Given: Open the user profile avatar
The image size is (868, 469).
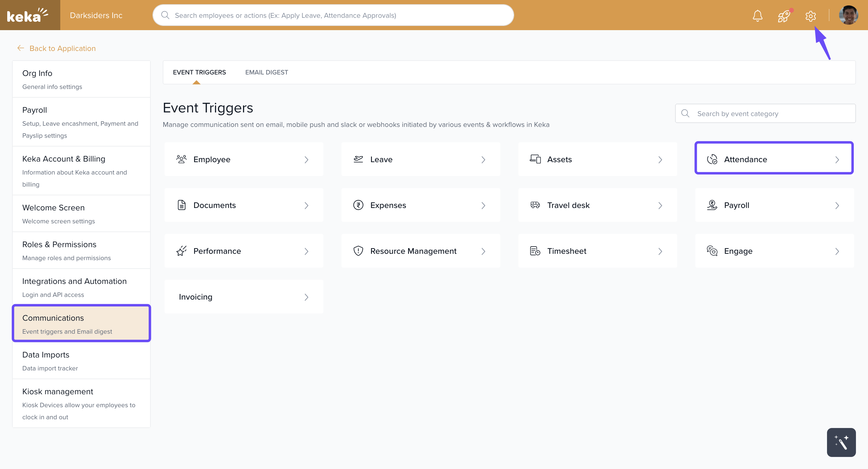Looking at the screenshot, I should pyautogui.click(x=848, y=15).
